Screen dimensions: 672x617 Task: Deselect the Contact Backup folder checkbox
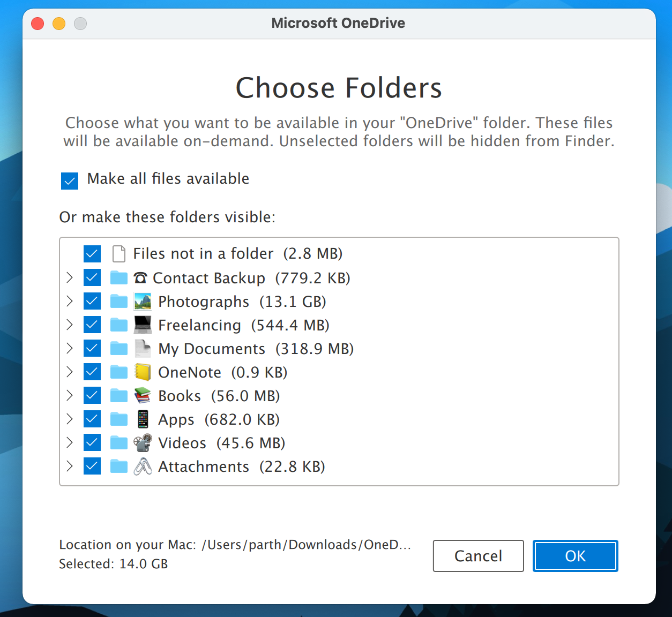coord(92,277)
